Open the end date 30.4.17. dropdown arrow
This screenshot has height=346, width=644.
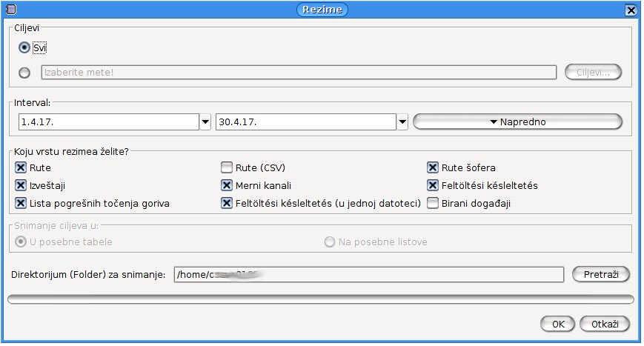pyautogui.click(x=402, y=122)
